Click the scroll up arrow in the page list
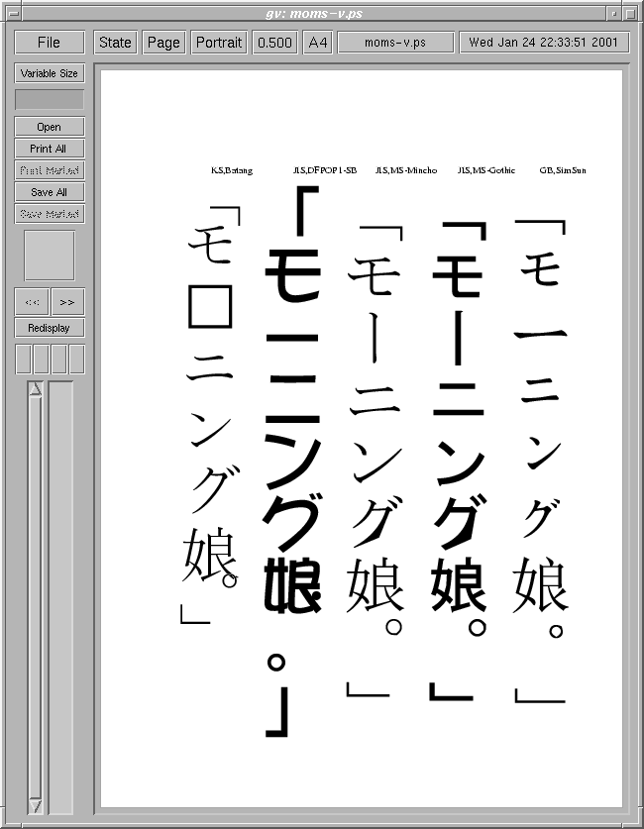Screen dimensions: 644x829 pyautogui.click(x=36, y=389)
